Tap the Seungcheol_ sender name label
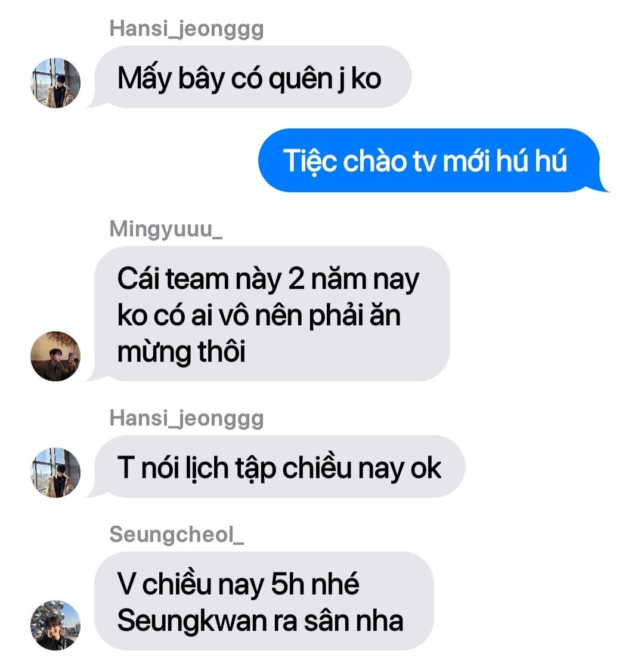 coord(177,535)
